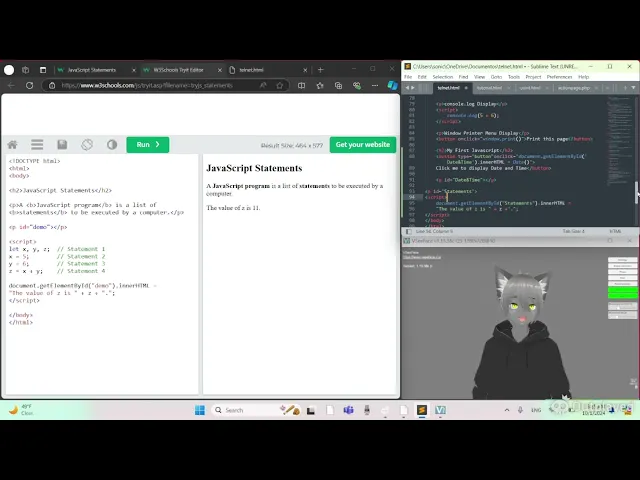Open the Sublime Text Edit menu
640x480 pixels.
[422, 77]
